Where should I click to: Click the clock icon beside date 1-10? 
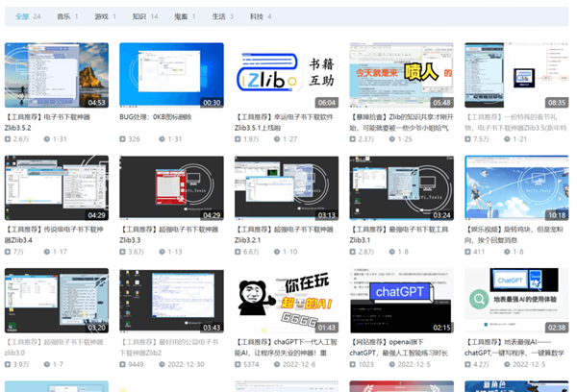(277, 252)
